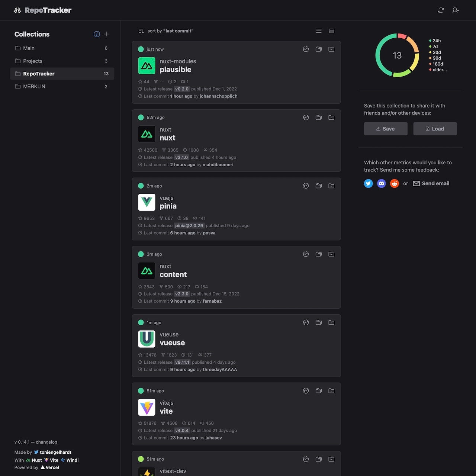Screen dimensions: 476x476
Task: Add a new collection with plus icon
Action: click(106, 34)
